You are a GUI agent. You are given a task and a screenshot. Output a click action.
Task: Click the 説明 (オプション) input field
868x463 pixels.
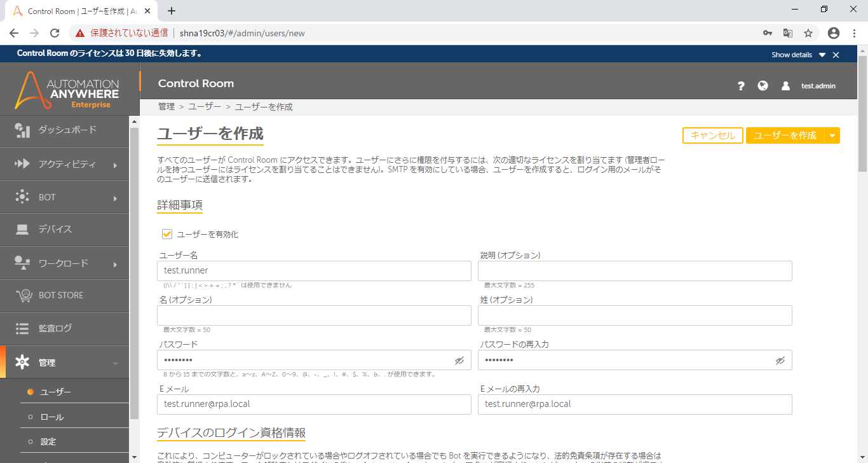click(x=635, y=271)
